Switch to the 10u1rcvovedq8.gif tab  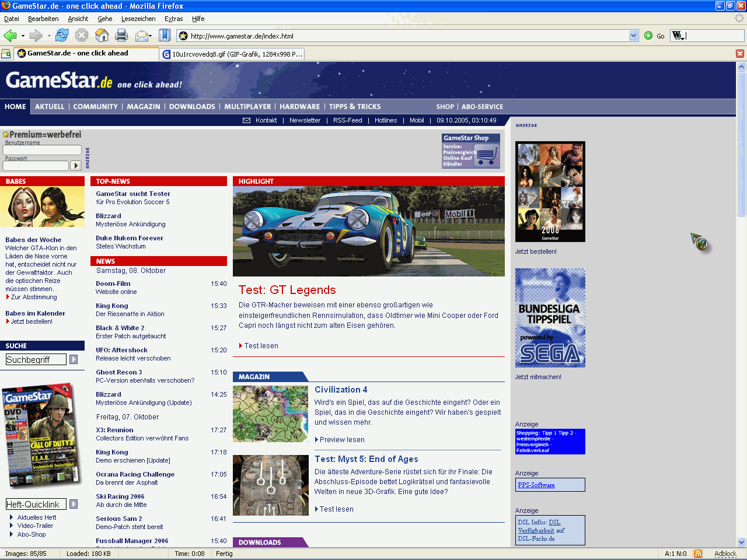(232, 54)
